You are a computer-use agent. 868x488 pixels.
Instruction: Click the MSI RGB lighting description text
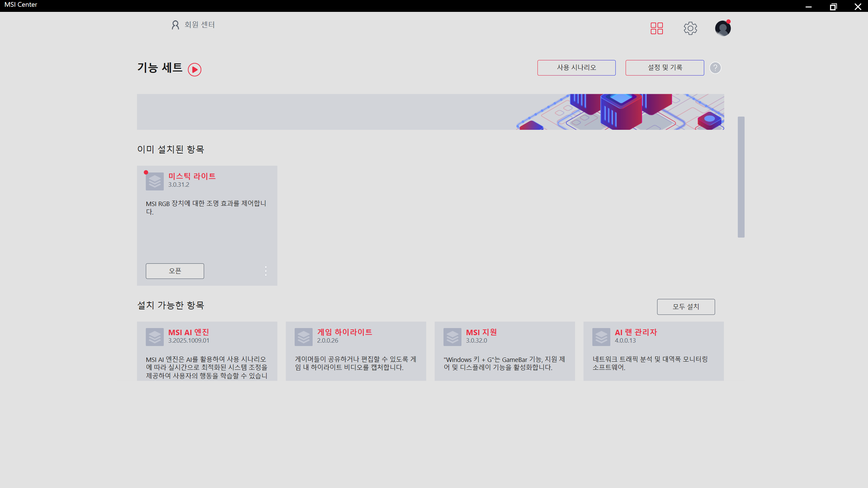click(x=206, y=207)
